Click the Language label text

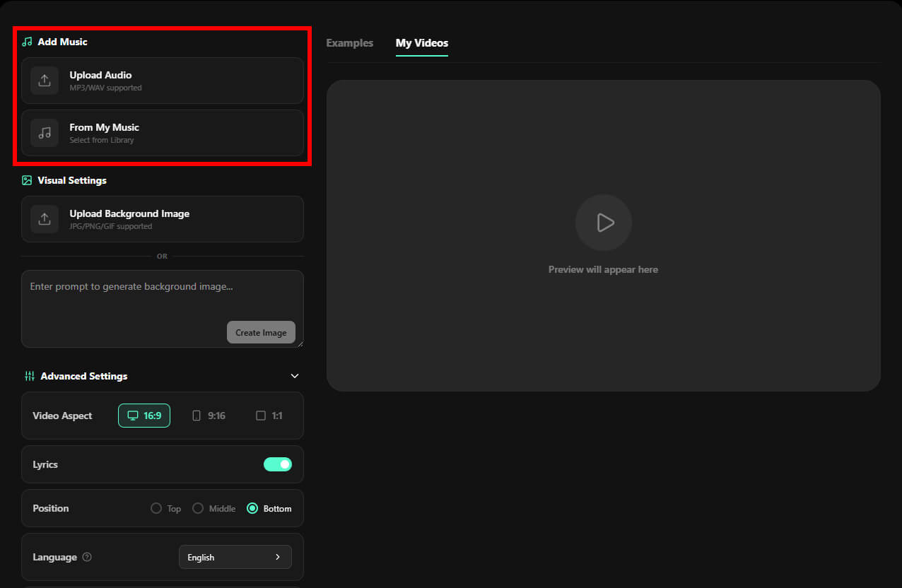(x=54, y=557)
